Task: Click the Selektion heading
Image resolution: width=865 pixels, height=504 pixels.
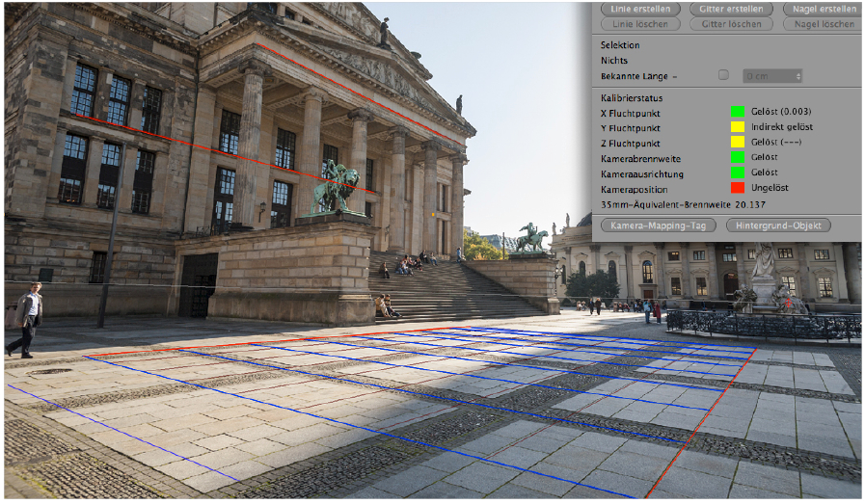Action: (x=620, y=45)
